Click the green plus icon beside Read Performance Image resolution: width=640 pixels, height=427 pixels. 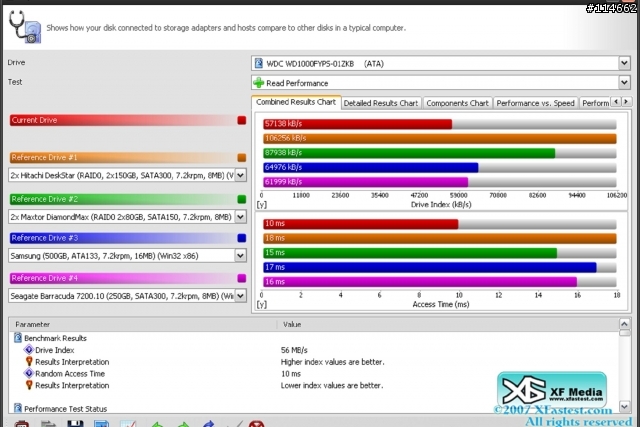[x=258, y=83]
